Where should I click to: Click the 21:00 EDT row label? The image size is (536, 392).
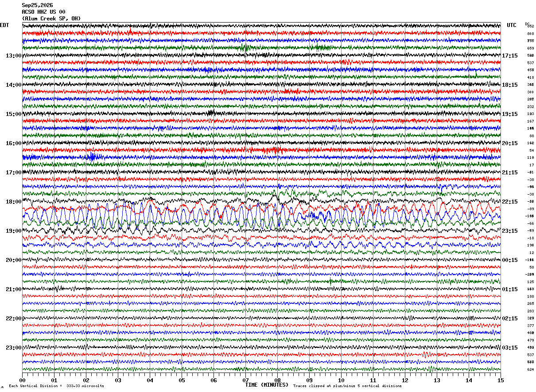(x=13, y=289)
